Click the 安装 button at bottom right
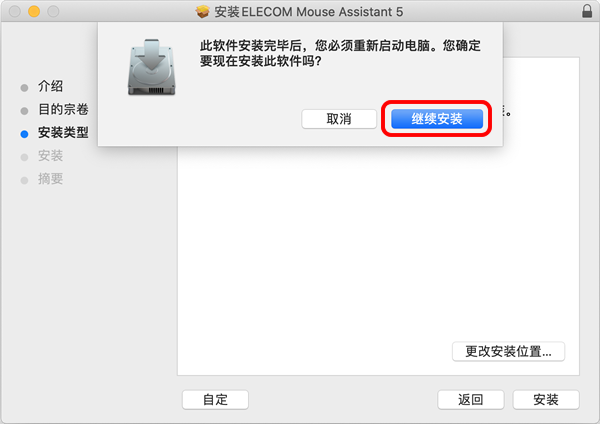The height and width of the screenshot is (424, 600). coord(546,400)
